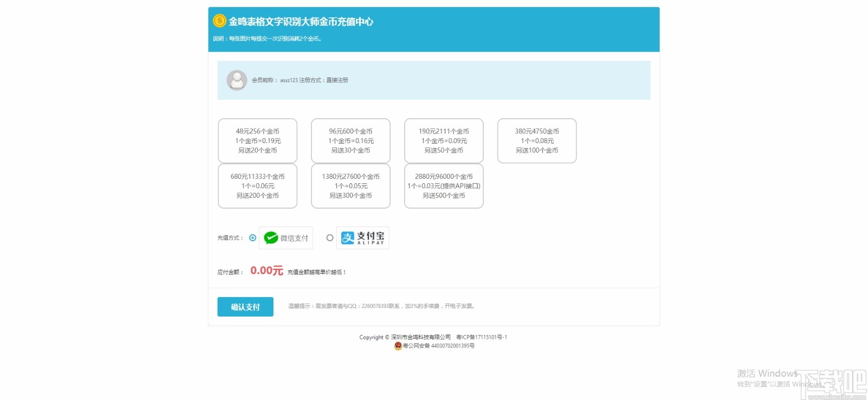The height and width of the screenshot is (400, 868).
Task: Click the gold coin icon in header
Action: coord(219,21)
